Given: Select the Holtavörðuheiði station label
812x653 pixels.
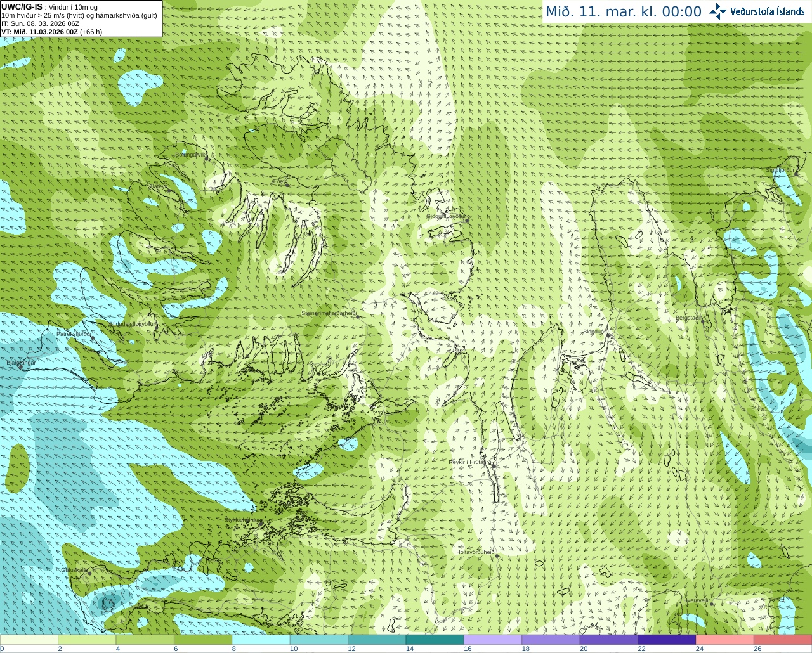Looking at the screenshot, I should (476, 552).
